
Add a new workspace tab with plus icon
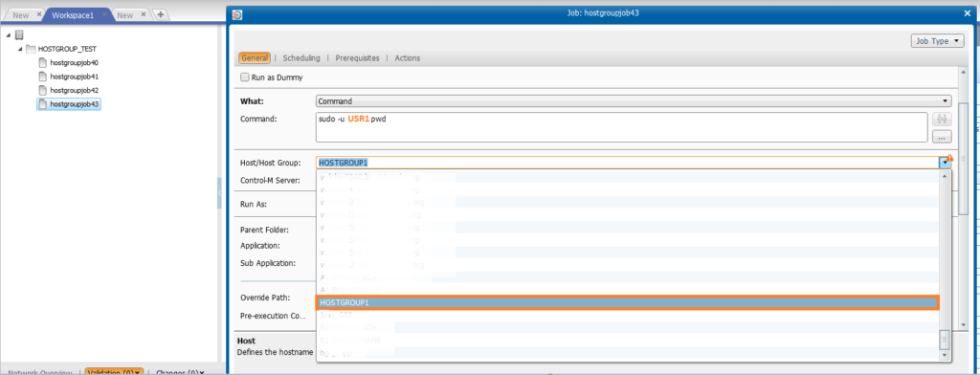tap(161, 15)
